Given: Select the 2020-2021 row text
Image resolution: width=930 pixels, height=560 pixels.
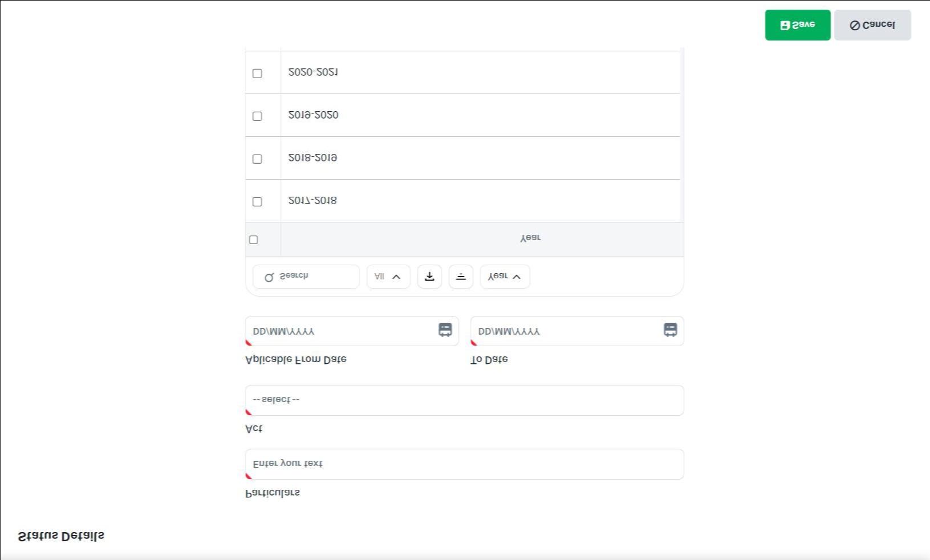Looking at the screenshot, I should pyautogui.click(x=313, y=72).
